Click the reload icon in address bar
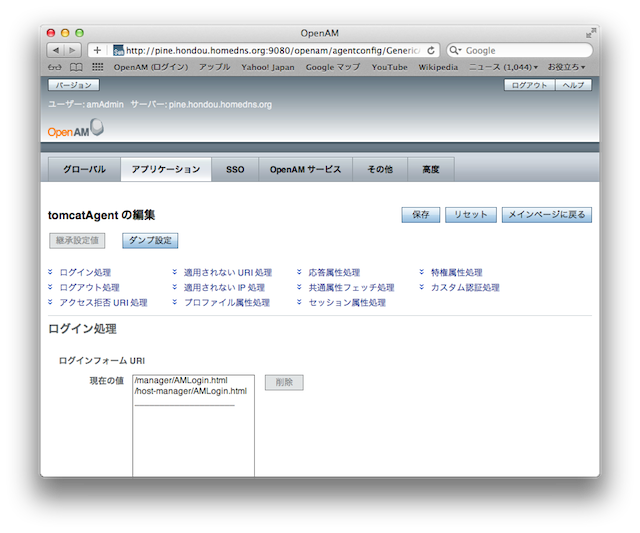This screenshot has width=640, height=533. tap(431, 50)
